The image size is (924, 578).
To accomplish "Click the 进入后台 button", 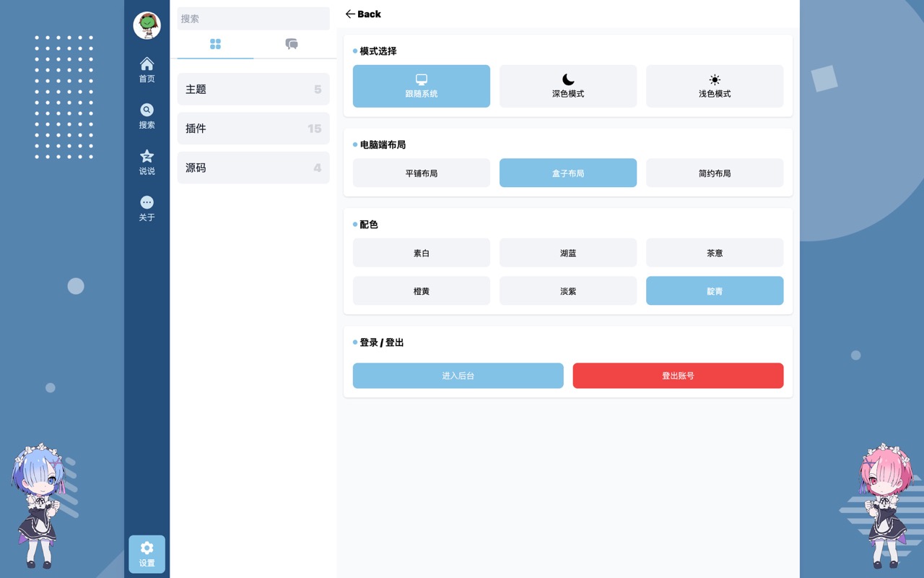I will click(x=458, y=376).
